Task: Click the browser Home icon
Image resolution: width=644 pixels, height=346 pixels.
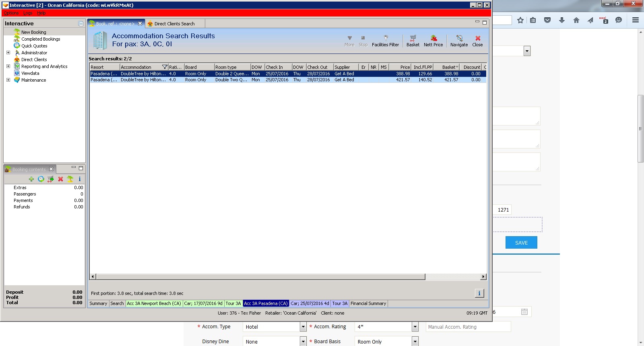Action: click(576, 20)
